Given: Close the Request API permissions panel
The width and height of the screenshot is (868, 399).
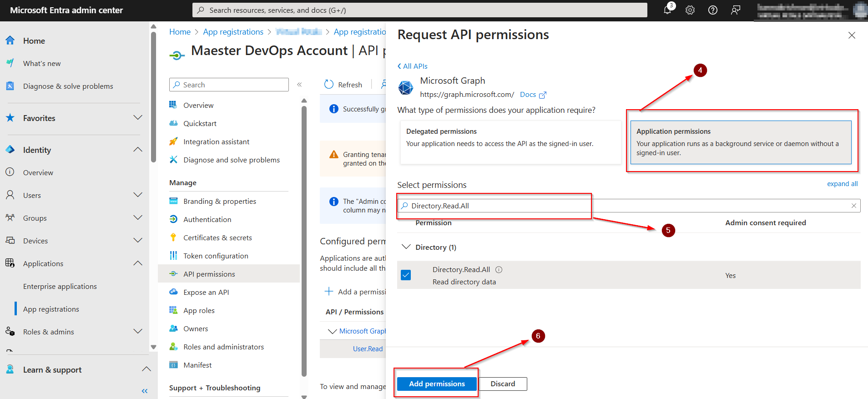Looking at the screenshot, I should point(852,35).
